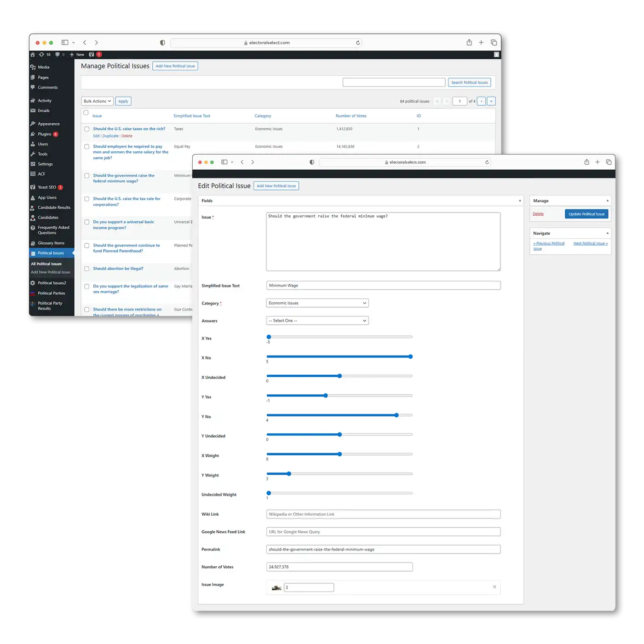Open Yoast SEO in the admin sidebar
Viewport: 644px width, 644px height.
(x=46, y=187)
